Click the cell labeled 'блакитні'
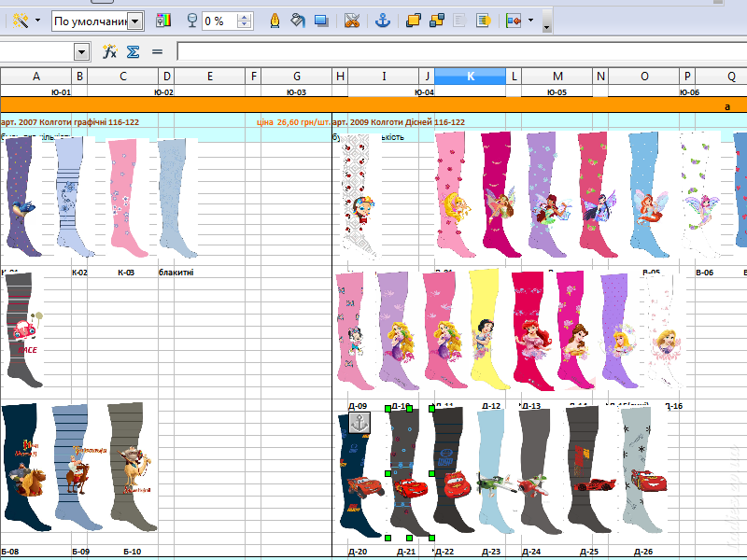 pos(176,273)
